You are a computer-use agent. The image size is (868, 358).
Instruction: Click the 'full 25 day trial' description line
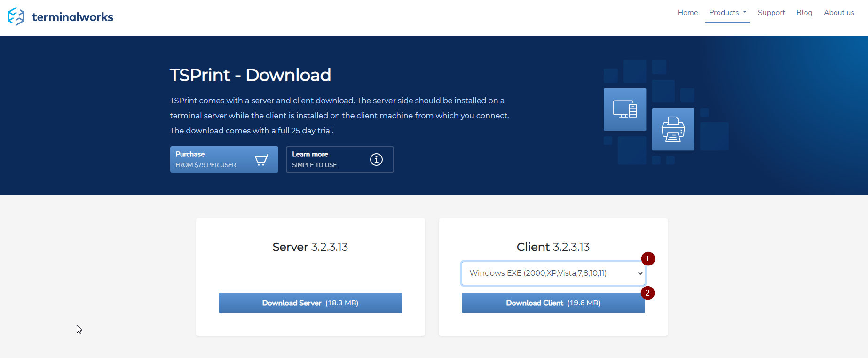coord(252,131)
